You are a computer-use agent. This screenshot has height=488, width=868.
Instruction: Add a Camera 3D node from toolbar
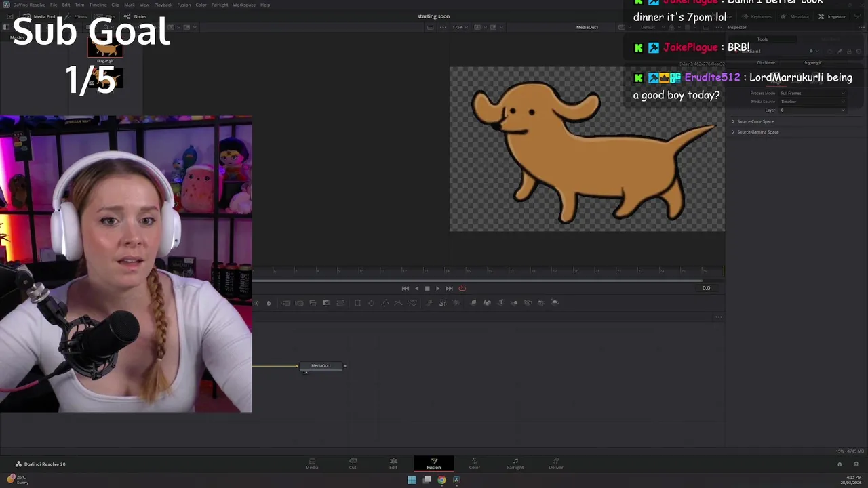tap(528, 302)
